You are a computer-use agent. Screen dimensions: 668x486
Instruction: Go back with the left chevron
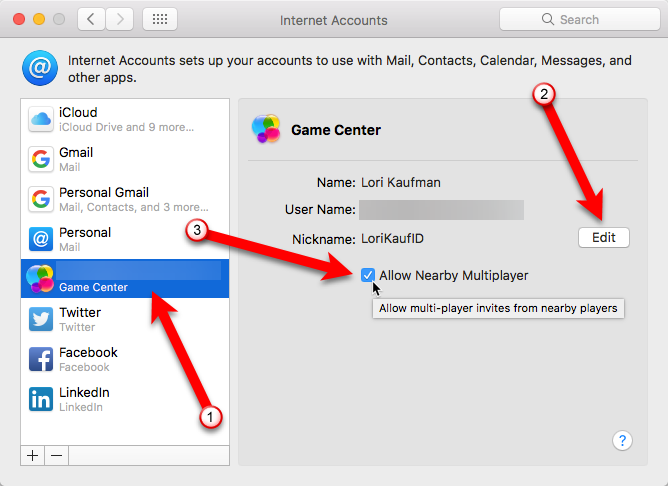click(91, 19)
